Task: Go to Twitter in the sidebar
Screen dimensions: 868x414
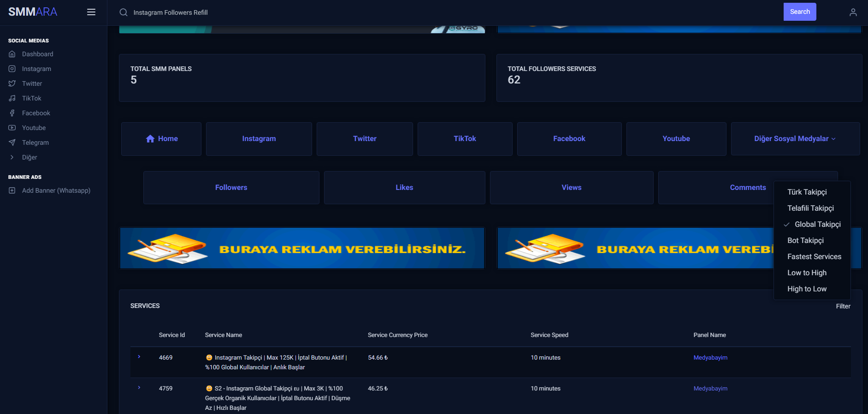Action: point(32,83)
